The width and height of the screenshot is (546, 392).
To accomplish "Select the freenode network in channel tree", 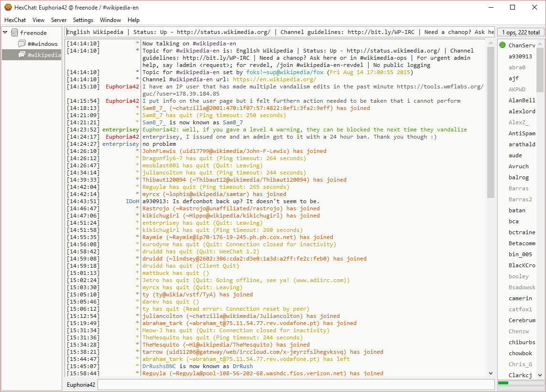I will (x=33, y=33).
